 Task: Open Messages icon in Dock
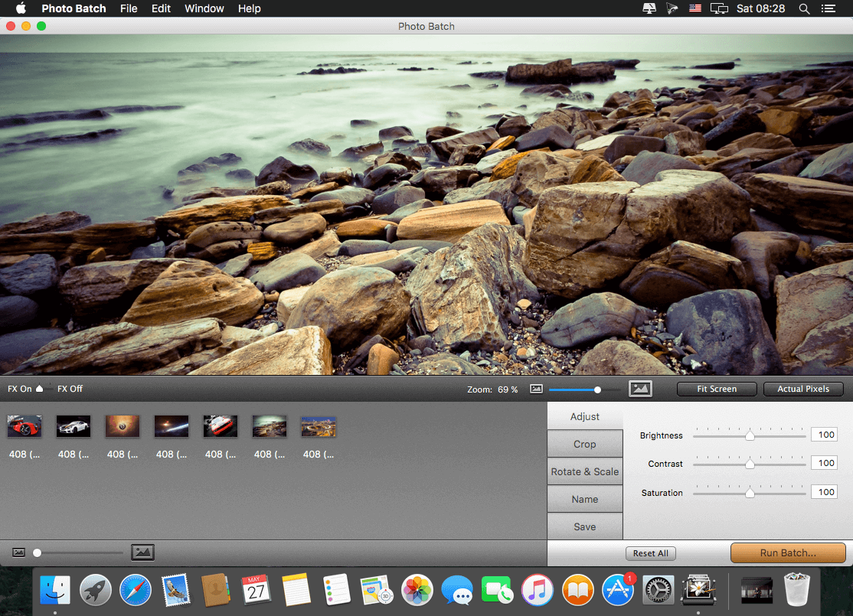pyautogui.click(x=457, y=590)
